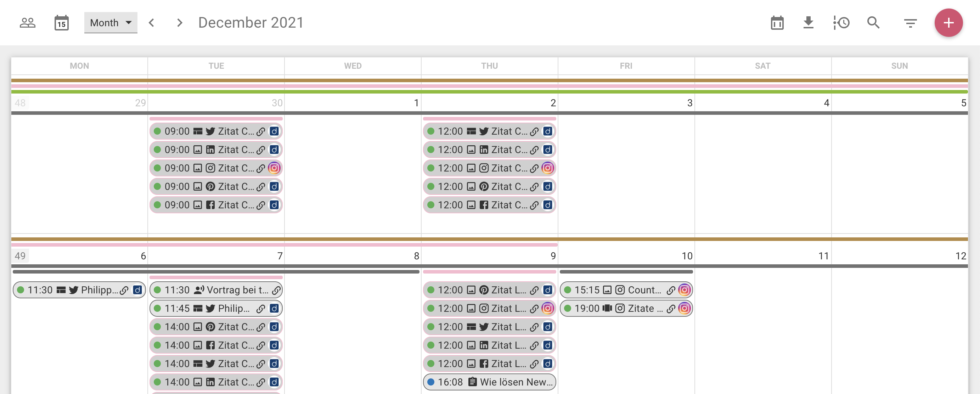Click the history timeline clock icon
The height and width of the screenshot is (394, 980).
[x=841, y=23]
